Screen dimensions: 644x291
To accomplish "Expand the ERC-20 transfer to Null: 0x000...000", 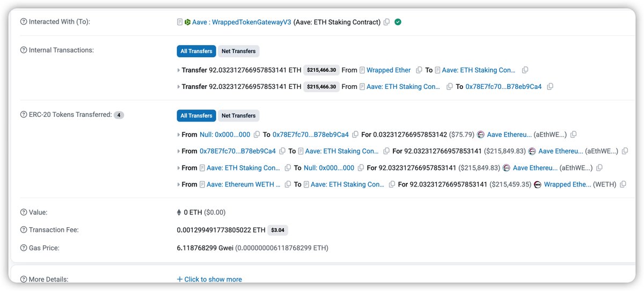I will pos(179,168).
